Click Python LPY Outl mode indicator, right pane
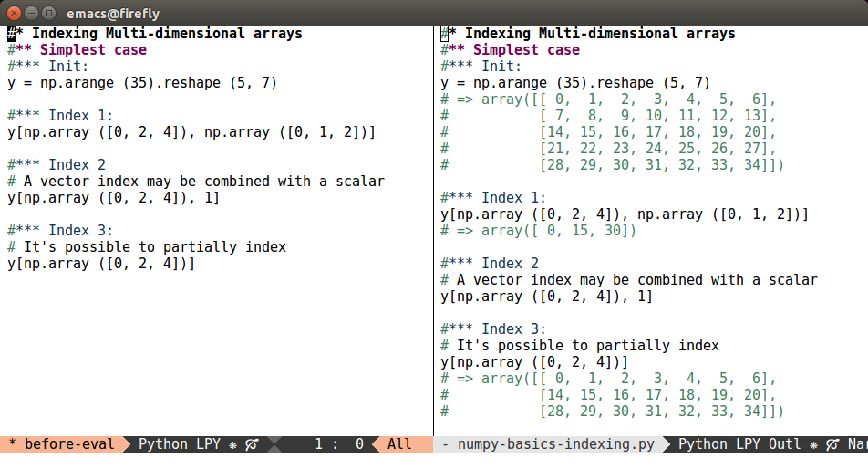The image size is (868, 469). coord(739,444)
